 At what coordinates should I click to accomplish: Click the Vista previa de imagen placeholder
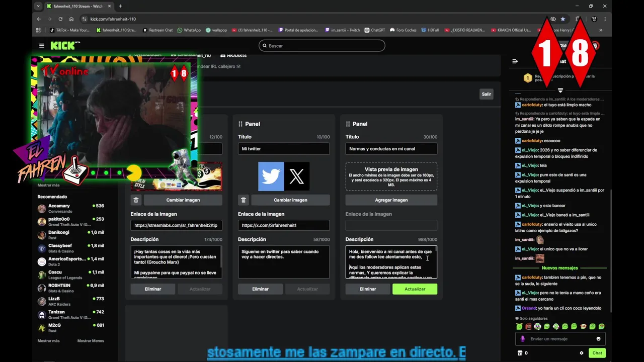(391, 176)
